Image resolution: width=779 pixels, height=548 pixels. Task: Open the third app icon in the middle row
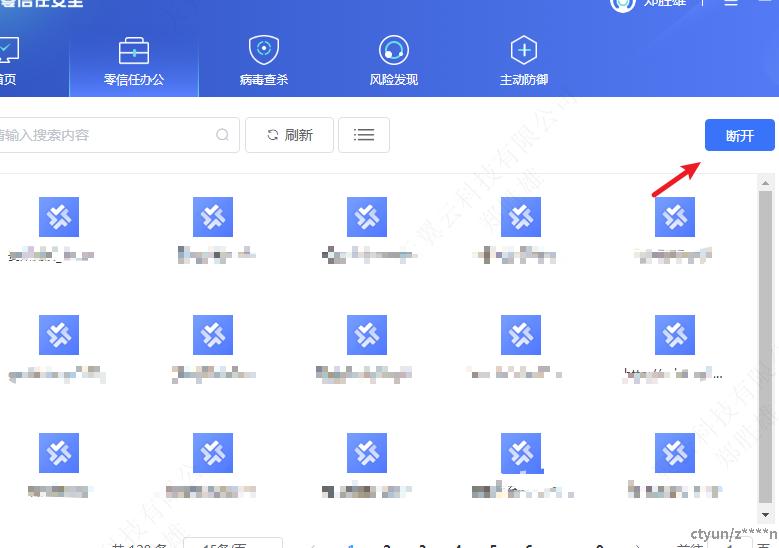click(x=367, y=335)
